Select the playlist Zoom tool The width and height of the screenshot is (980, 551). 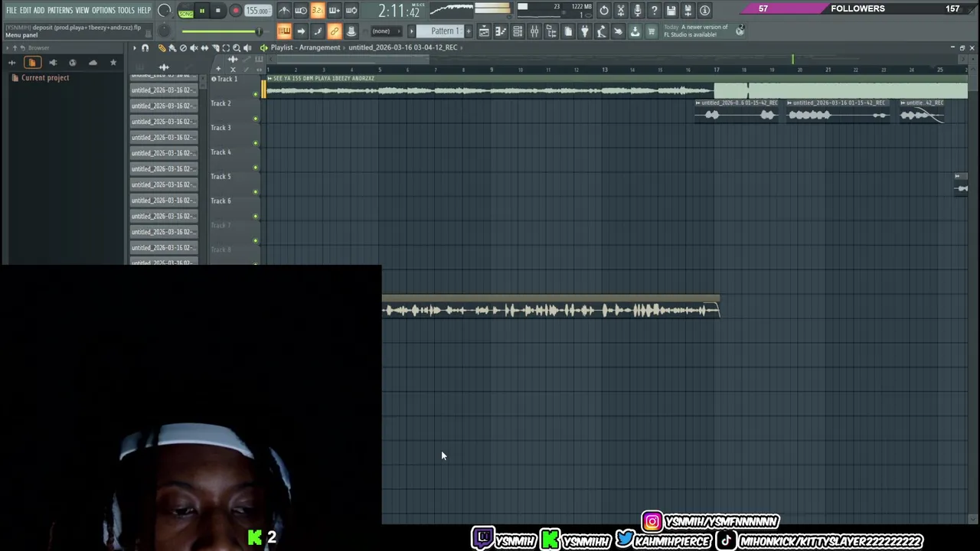click(237, 47)
